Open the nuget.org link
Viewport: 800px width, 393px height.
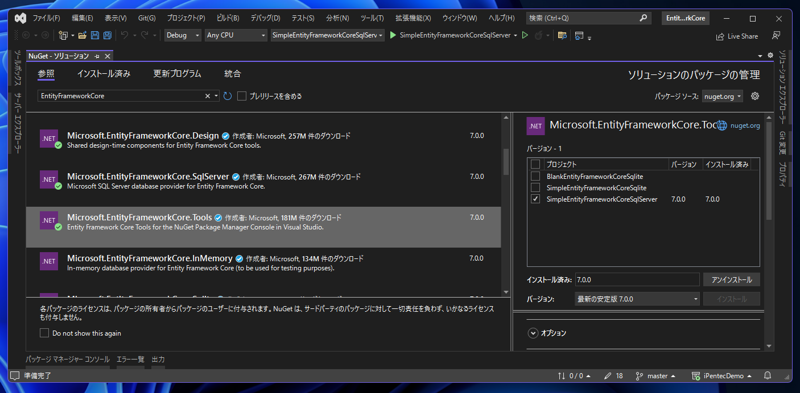tap(745, 126)
